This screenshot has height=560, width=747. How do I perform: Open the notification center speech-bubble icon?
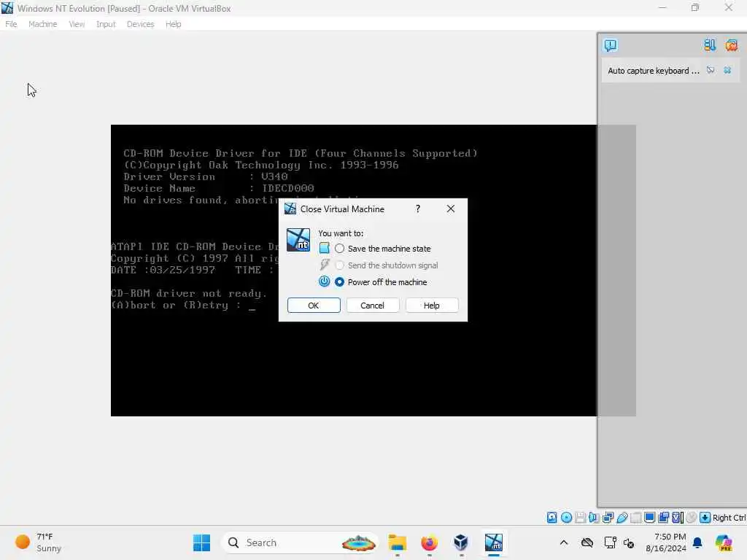click(611, 45)
